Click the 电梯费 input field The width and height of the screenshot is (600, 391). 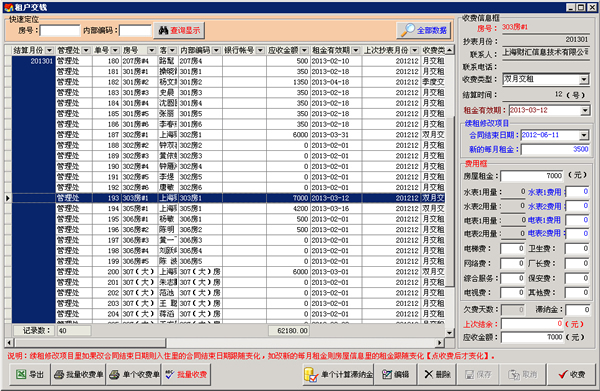pos(513,248)
